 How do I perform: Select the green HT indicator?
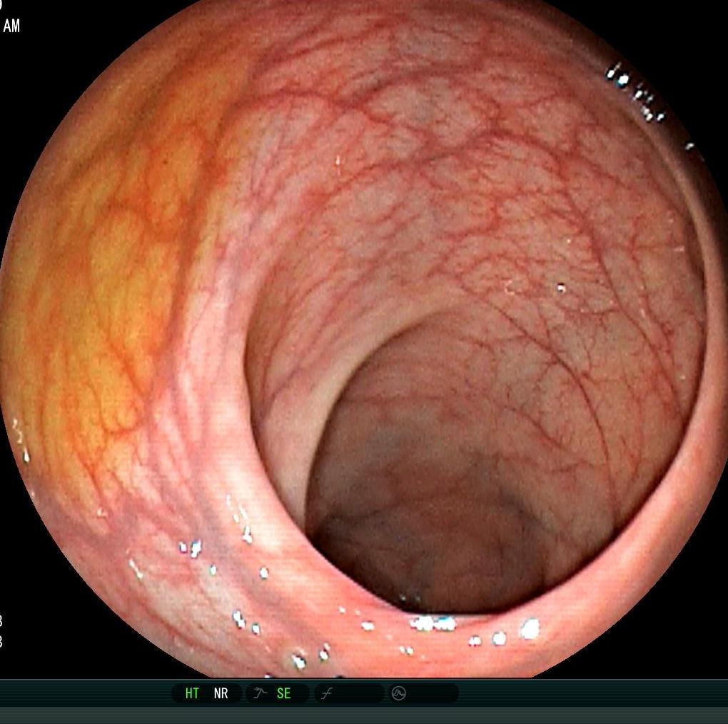coord(192,693)
